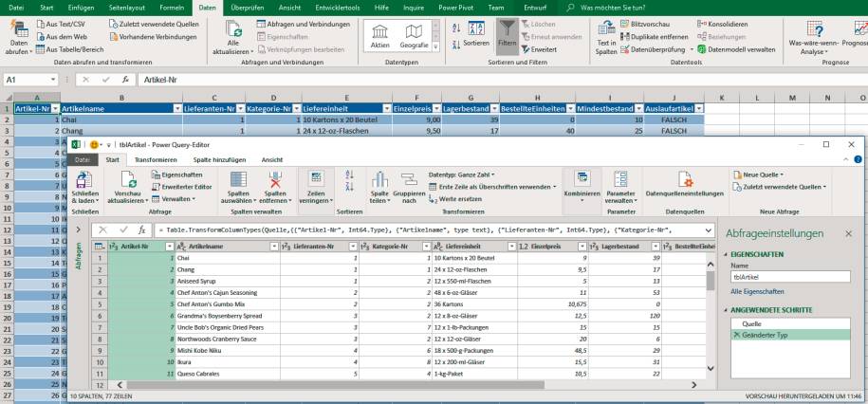Open the Excel Name Box dropdown

[x=52, y=80]
